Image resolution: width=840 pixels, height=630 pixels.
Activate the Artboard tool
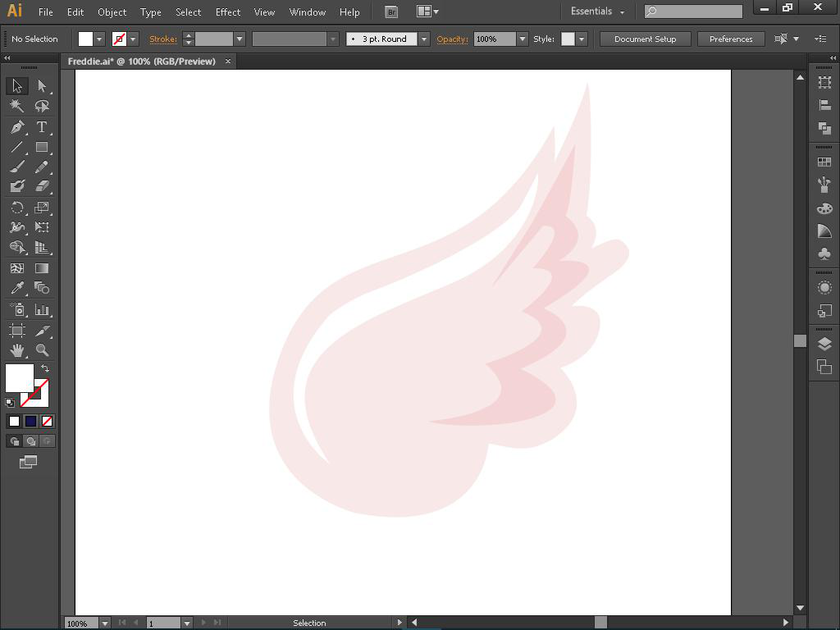[17, 330]
